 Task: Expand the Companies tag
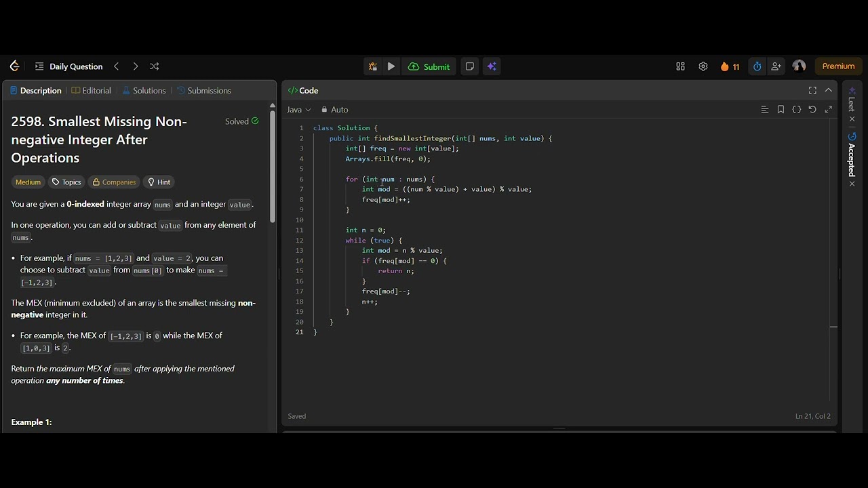114,182
